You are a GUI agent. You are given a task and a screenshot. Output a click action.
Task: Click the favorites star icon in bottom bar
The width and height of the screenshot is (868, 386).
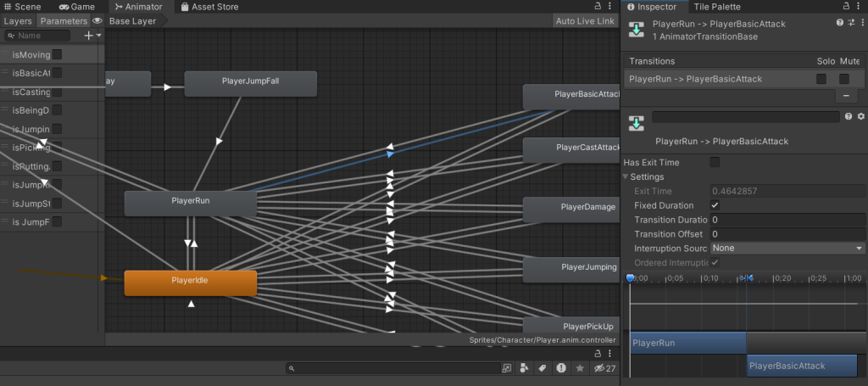580,369
